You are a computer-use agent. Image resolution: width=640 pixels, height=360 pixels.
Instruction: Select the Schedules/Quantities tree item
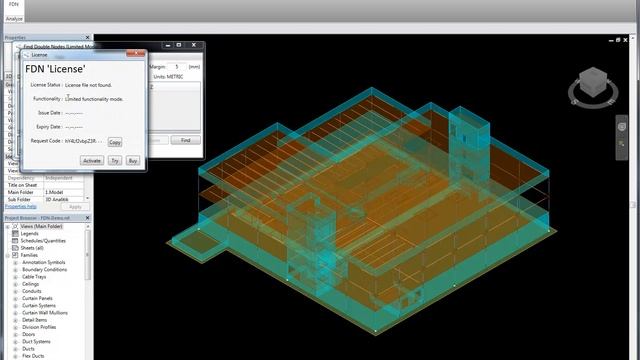pyautogui.click(x=43, y=241)
